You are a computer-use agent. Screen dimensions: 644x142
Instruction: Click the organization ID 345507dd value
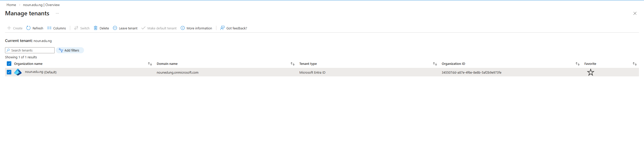click(471, 72)
